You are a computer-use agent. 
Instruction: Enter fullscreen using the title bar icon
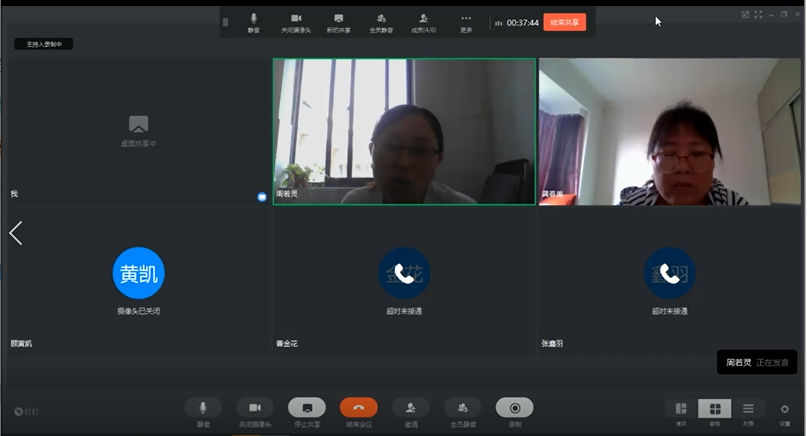(759, 14)
